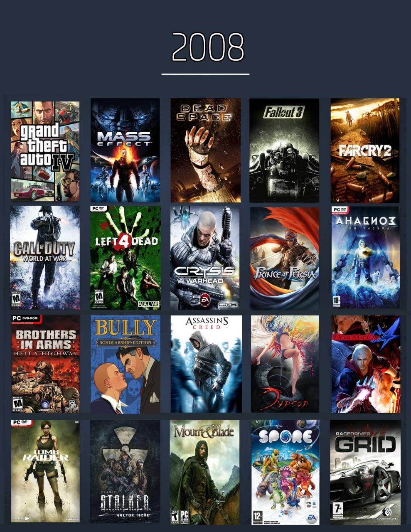Click the Tomb Raider Underworld cover
Screen dimensions: 411x532
point(45,471)
